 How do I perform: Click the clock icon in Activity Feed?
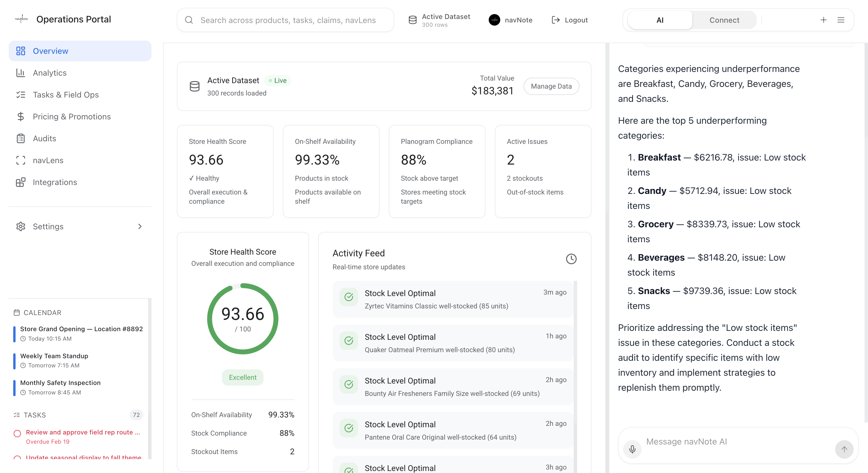click(x=571, y=259)
